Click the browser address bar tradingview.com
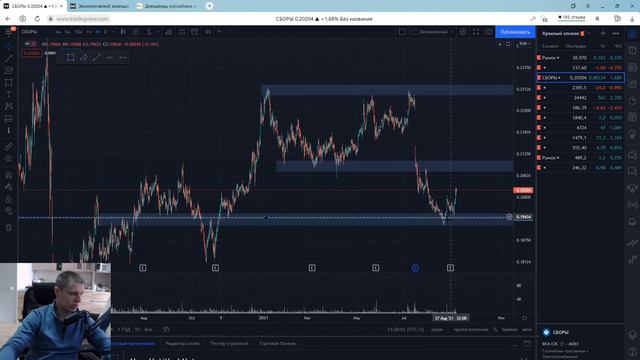640x360 pixels. coord(82,19)
